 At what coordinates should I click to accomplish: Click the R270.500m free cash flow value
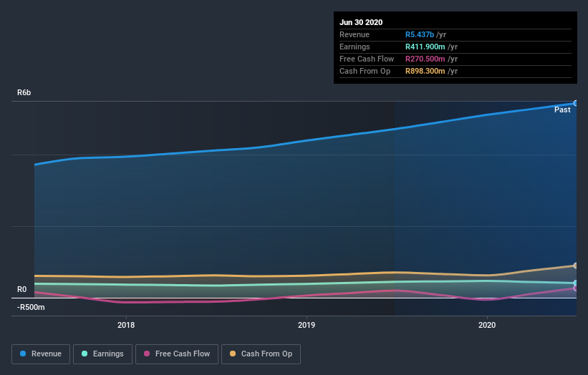coord(425,59)
